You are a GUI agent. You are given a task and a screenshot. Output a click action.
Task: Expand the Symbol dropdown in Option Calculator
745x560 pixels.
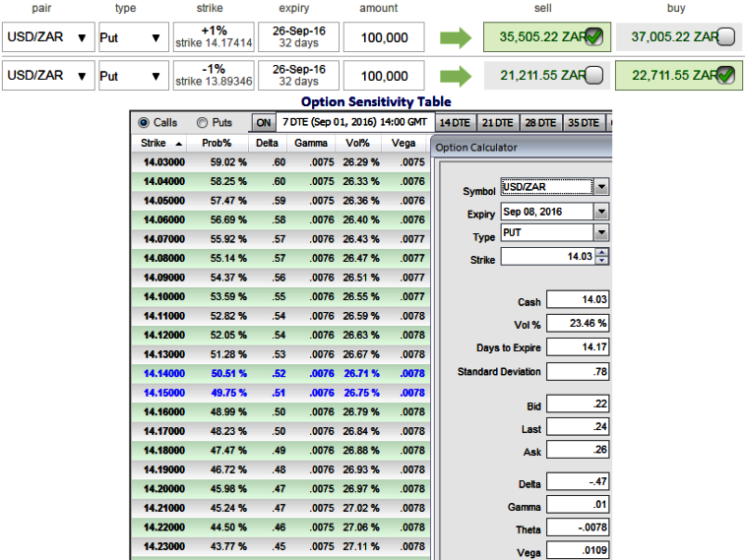(601, 187)
